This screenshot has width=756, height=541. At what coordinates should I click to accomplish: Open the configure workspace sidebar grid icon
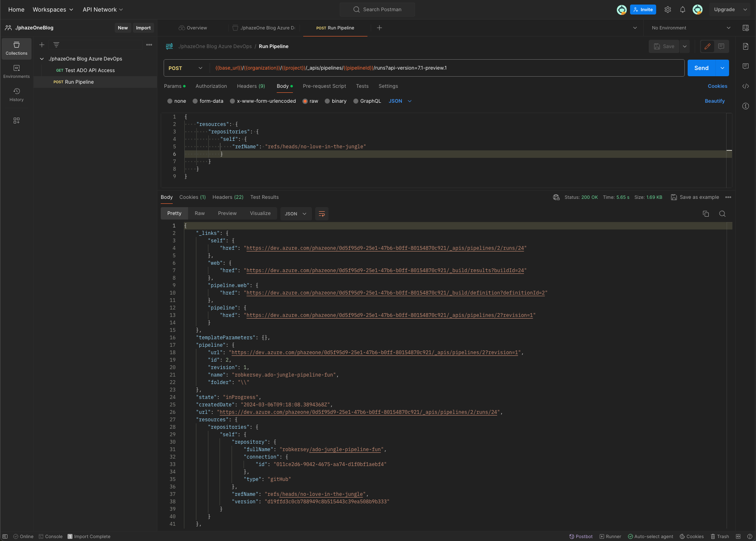tap(17, 121)
